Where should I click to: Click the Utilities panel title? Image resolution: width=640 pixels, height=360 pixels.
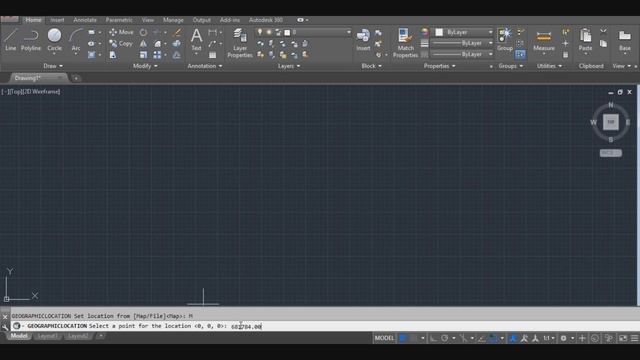(549, 66)
